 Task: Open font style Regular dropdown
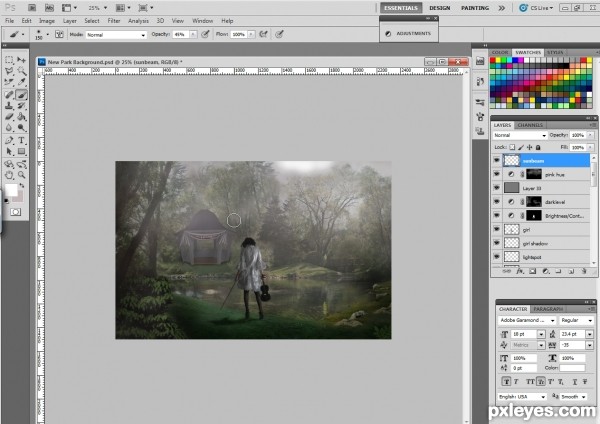point(577,320)
